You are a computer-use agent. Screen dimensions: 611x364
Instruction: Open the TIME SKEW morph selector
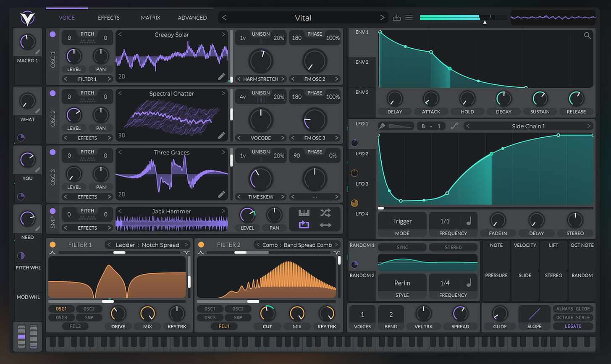pyautogui.click(x=261, y=196)
